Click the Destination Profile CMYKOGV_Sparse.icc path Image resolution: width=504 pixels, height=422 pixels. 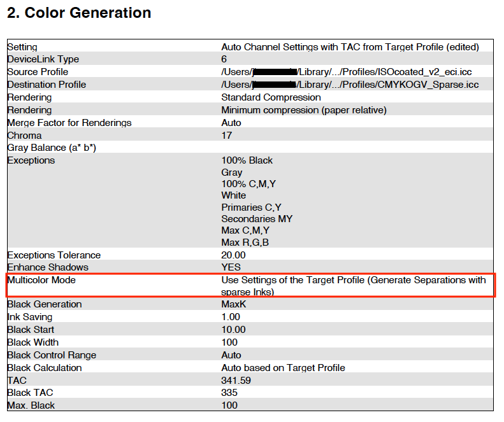coord(350,85)
